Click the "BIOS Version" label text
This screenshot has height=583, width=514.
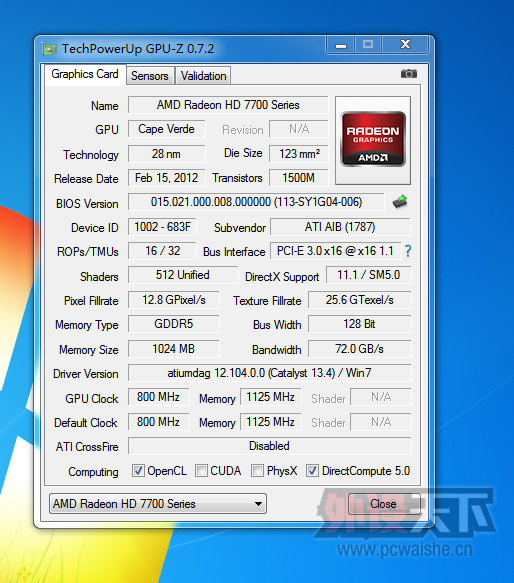point(87,204)
